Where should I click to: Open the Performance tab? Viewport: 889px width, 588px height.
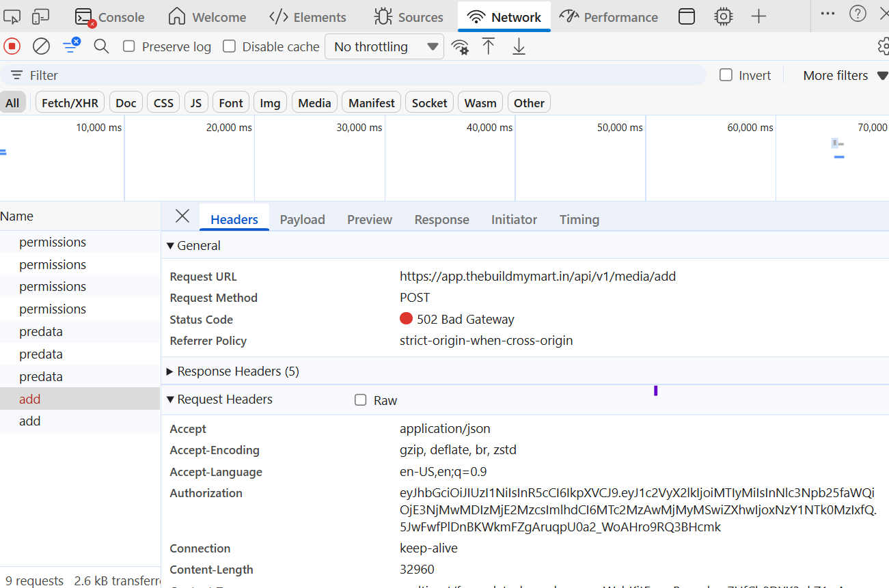[609, 17]
